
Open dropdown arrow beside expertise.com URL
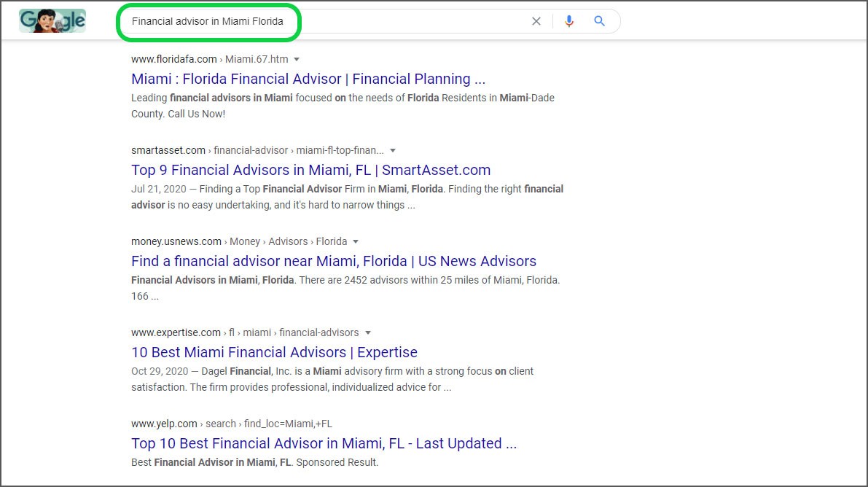pos(368,332)
